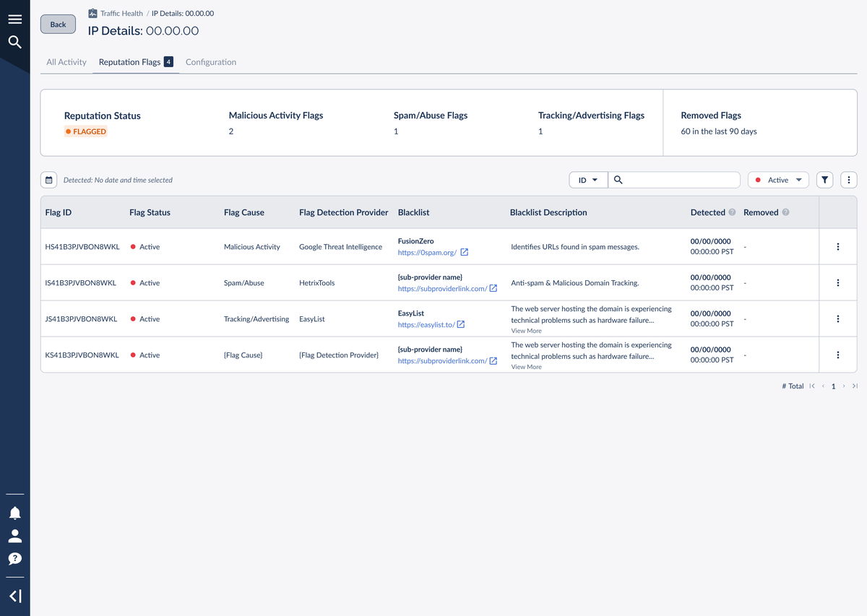Click flag ID HS41B3PJVBON8WKL
This screenshot has height=616, width=867.
click(x=82, y=247)
